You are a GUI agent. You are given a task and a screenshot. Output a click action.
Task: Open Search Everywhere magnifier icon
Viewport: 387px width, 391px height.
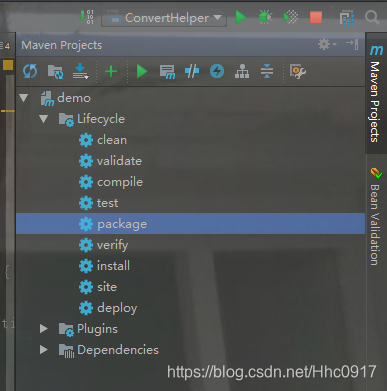372,17
